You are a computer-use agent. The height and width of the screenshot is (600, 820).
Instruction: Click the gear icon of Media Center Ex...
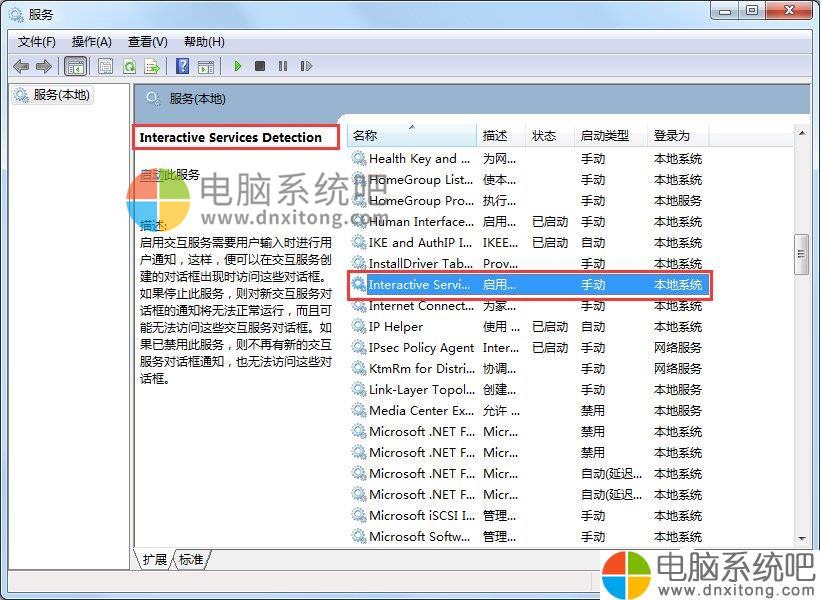[x=359, y=410]
